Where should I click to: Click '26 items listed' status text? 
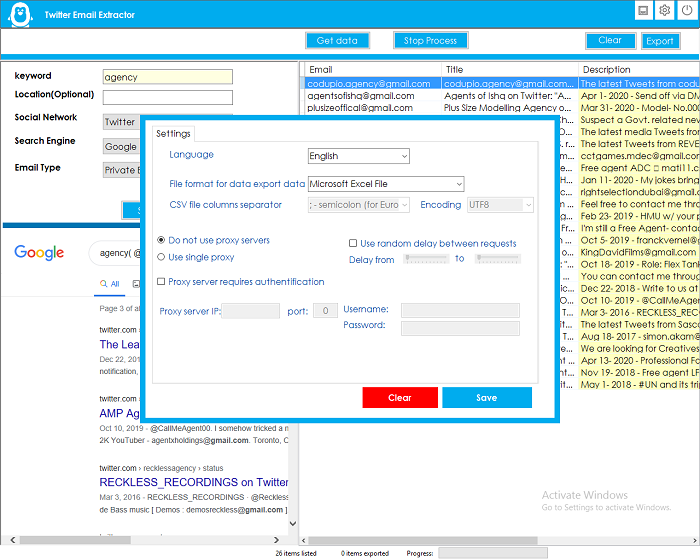296,554
